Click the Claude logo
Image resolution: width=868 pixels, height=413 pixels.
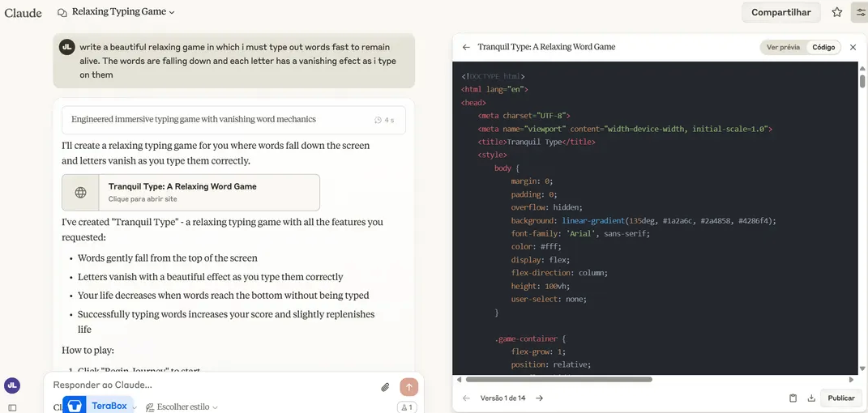point(24,12)
